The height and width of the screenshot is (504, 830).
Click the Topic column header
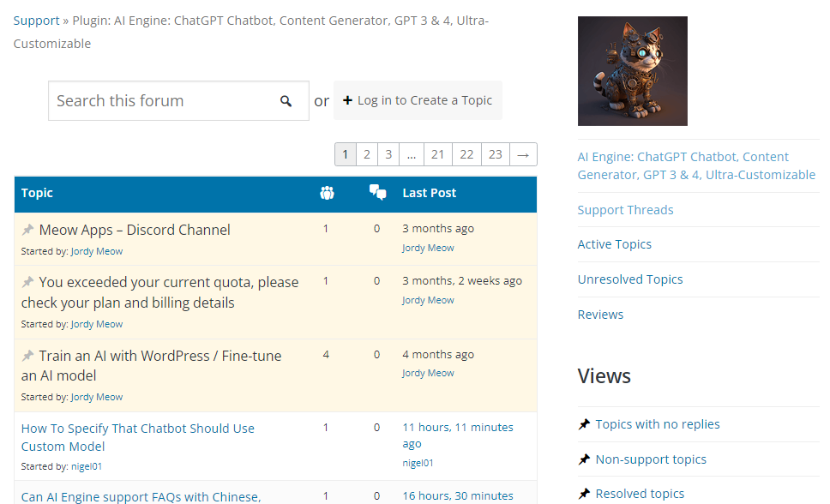pos(37,193)
